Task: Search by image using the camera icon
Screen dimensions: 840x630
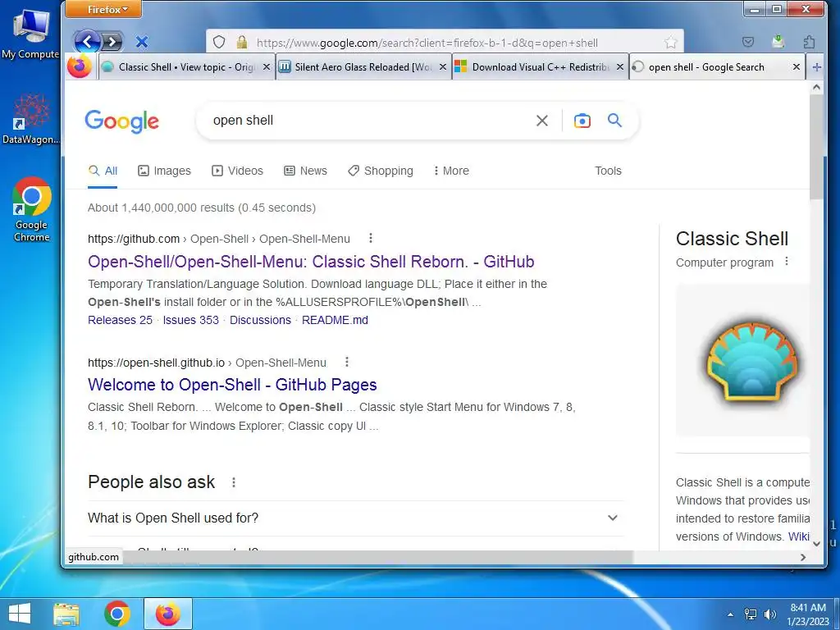Action: point(582,121)
